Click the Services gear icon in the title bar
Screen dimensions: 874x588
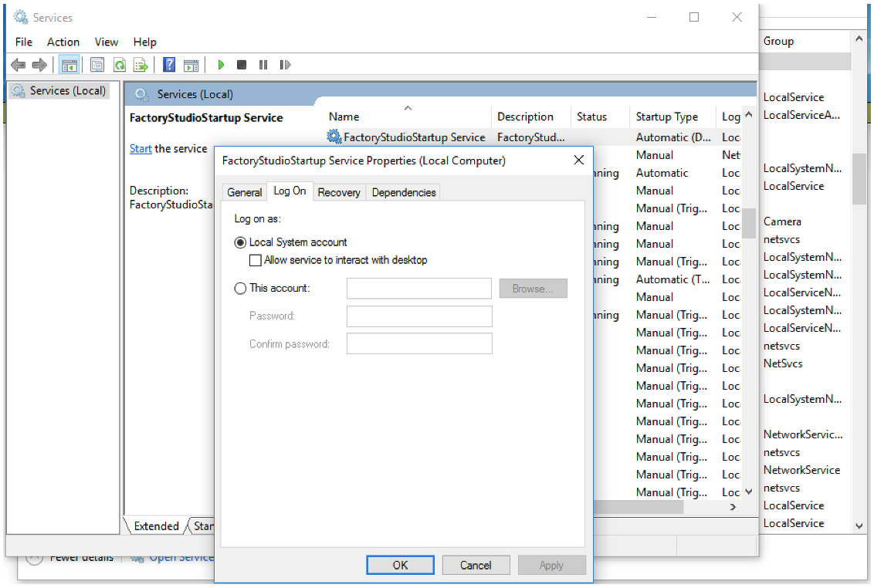(21, 17)
